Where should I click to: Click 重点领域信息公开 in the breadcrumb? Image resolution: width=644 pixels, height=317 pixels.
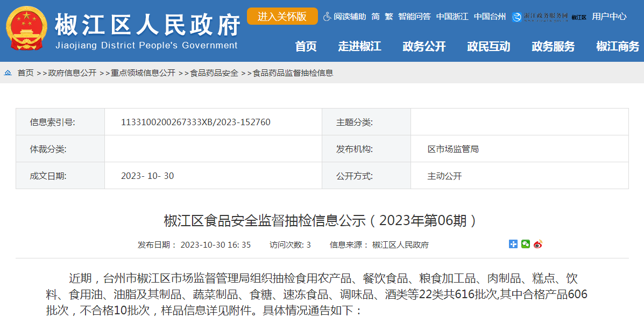coord(143,73)
